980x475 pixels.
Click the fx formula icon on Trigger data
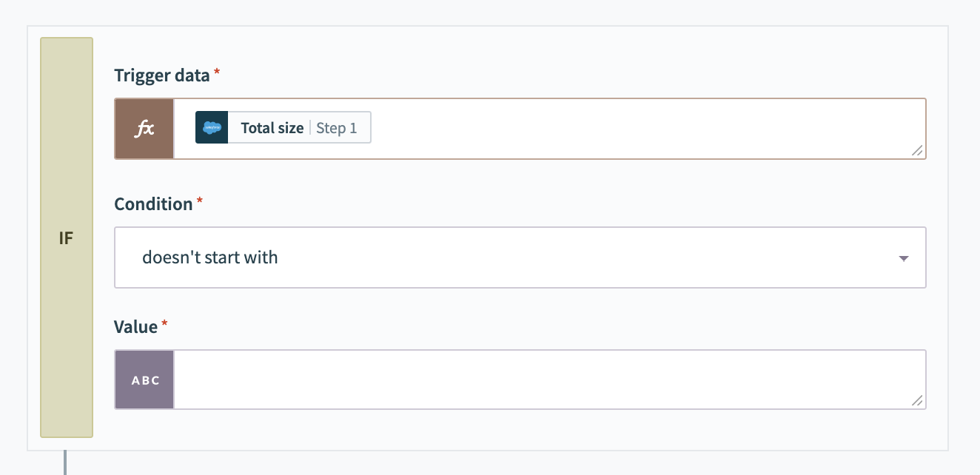coord(144,127)
